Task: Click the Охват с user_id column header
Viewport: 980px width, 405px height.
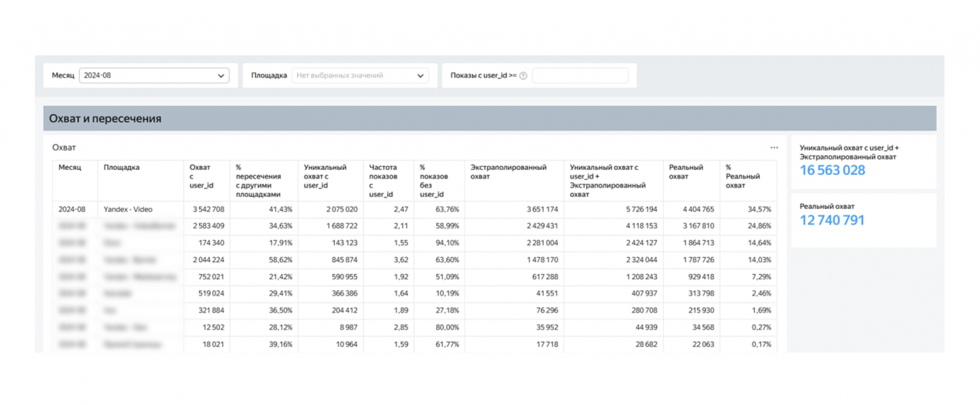Action: click(201, 176)
